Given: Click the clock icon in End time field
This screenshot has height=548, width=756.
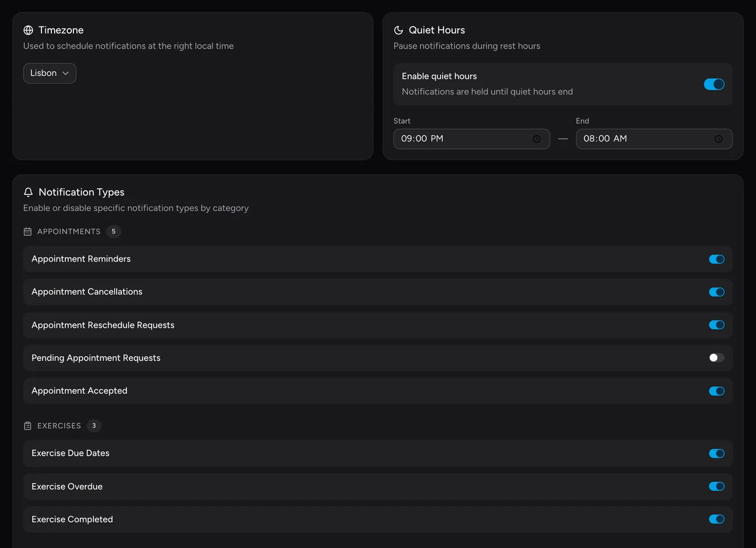Looking at the screenshot, I should coord(719,139).
